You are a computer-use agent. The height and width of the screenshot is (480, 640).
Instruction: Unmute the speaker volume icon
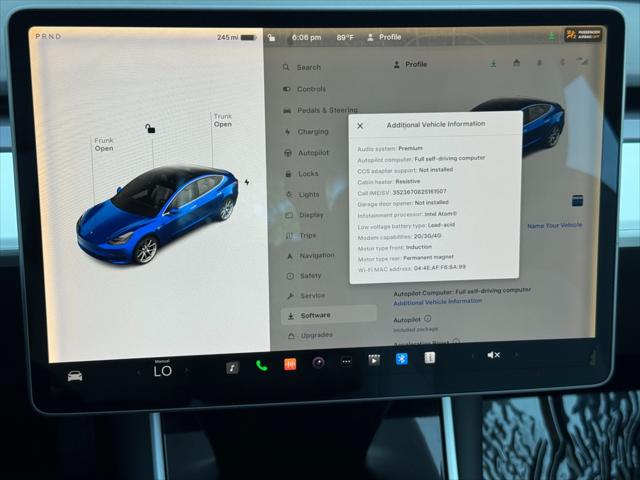click(x=493, y=355)
